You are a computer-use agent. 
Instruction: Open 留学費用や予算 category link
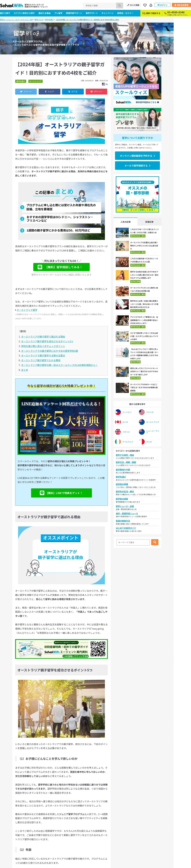coord(123,469)
